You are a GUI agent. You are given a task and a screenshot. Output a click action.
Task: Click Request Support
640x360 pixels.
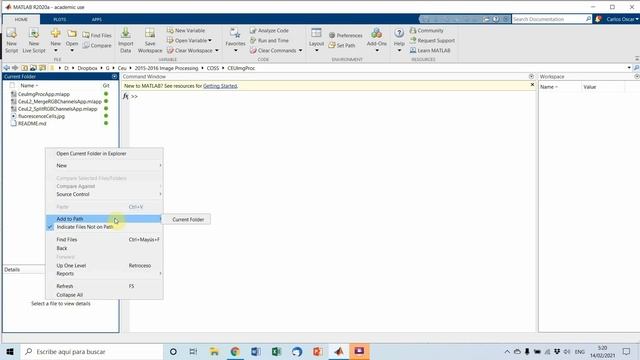click(x=432, y=40)
